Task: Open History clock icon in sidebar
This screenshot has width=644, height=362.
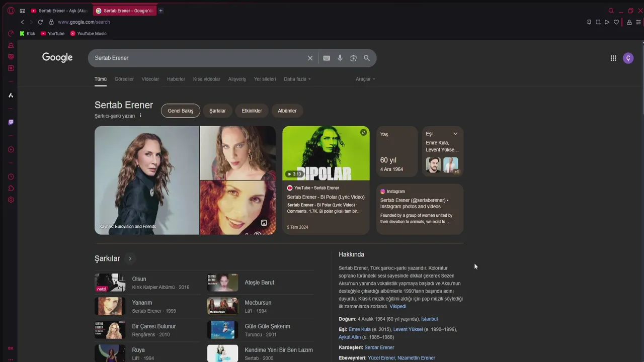Action: 11,176
